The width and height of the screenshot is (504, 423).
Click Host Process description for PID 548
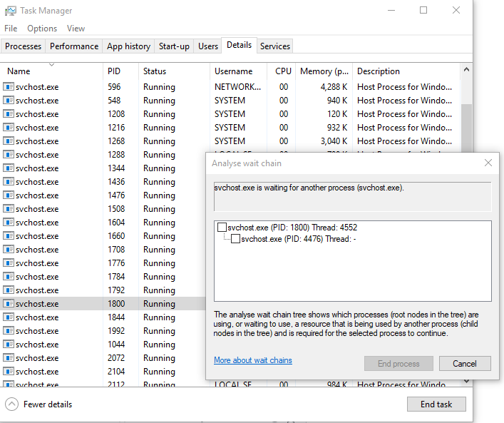tap(404, 101)
